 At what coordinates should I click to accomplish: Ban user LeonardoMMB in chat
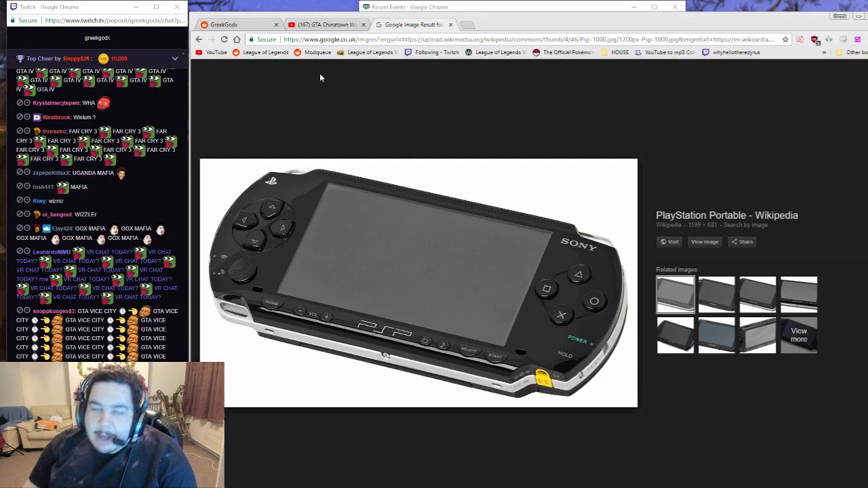click(x=20, y=251)
